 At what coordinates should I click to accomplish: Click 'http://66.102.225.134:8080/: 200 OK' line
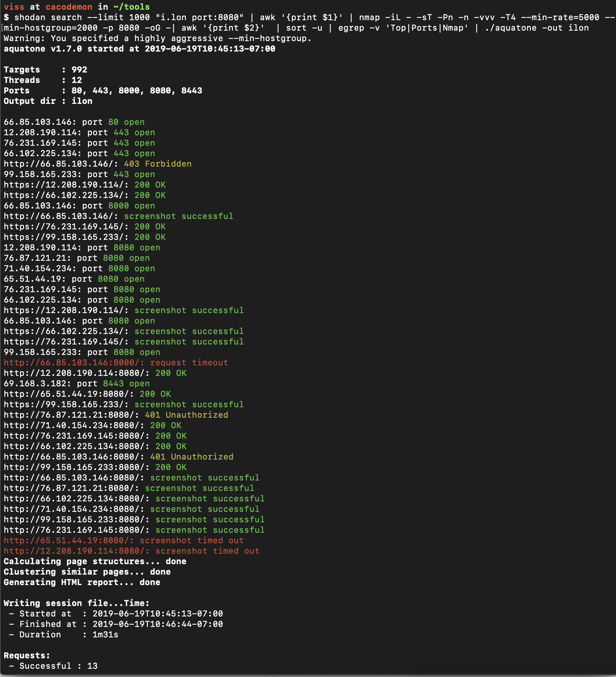click(x=95, y=446)
